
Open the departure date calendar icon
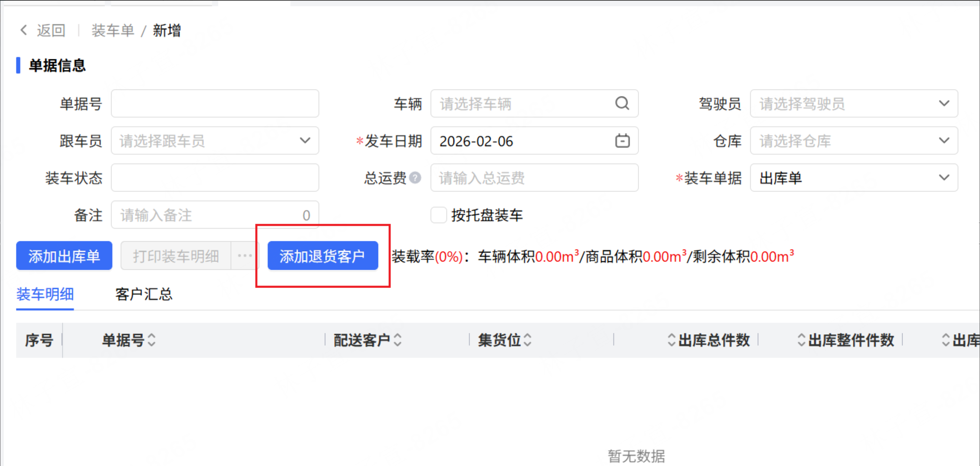coord(622,141)
